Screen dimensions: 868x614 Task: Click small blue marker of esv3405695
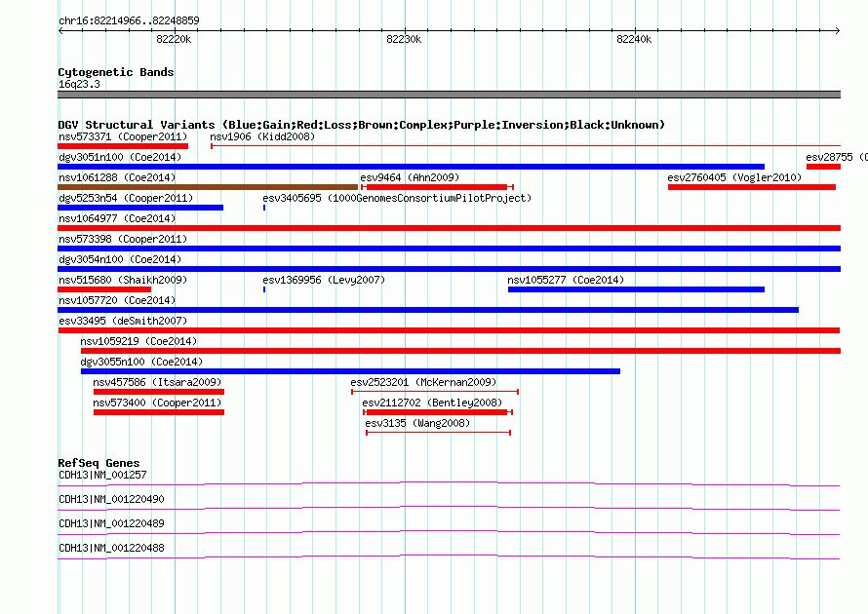point(264,208)
